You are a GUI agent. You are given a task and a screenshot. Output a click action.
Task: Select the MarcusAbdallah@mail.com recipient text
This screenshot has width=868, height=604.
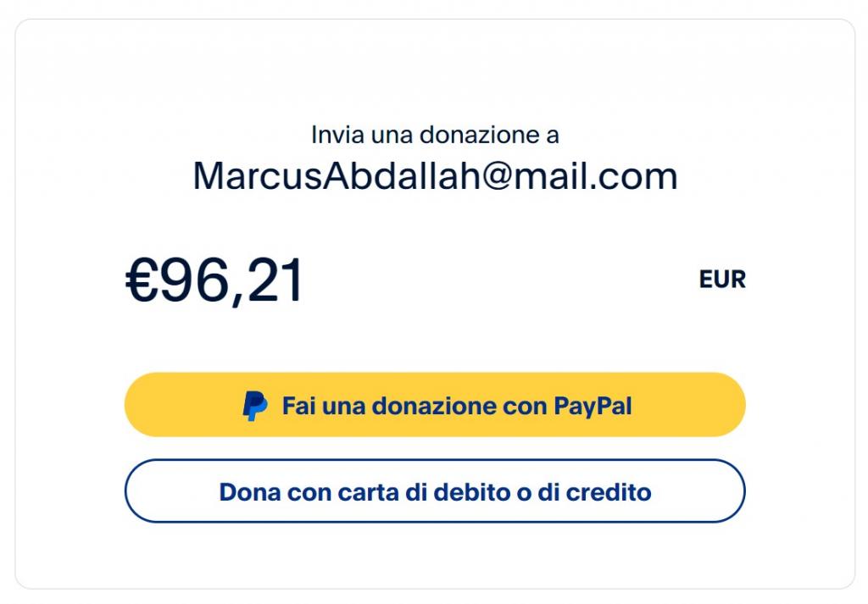435,176
